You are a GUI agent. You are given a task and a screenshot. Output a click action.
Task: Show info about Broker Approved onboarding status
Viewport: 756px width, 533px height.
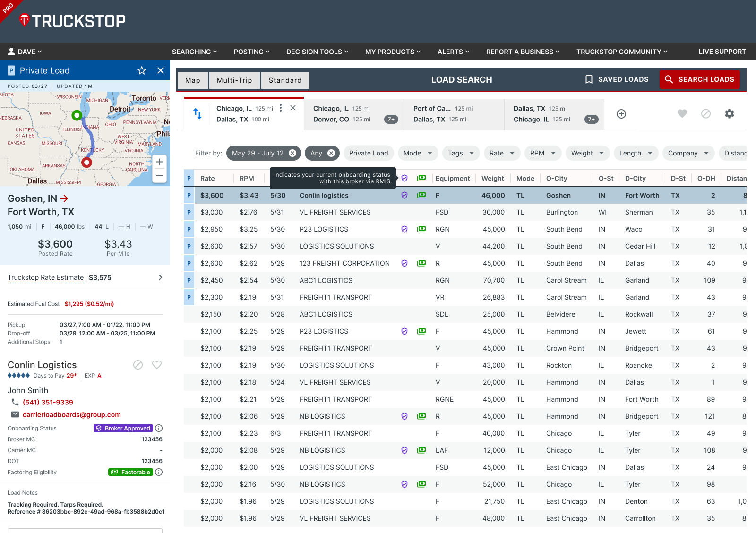click(159, 428)
